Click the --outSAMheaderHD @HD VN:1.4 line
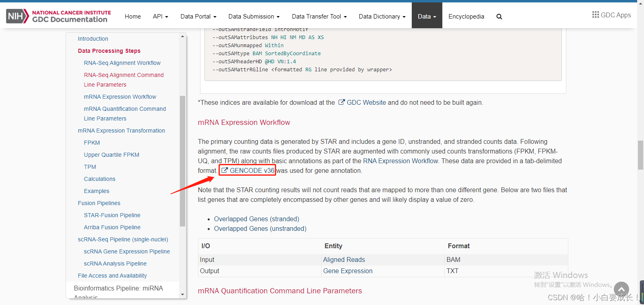The image size is (644, 305). click(254, 62)
